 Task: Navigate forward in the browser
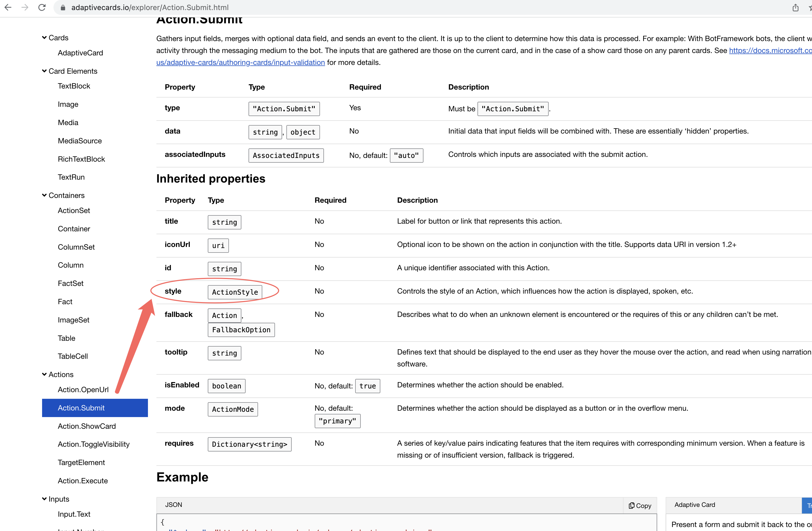click(x=25, y=7)
